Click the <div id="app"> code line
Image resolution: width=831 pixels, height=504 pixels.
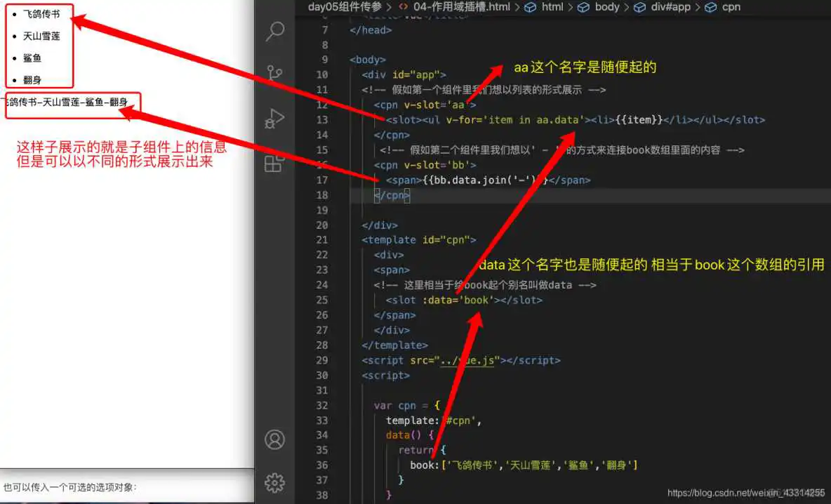(404, 74)
